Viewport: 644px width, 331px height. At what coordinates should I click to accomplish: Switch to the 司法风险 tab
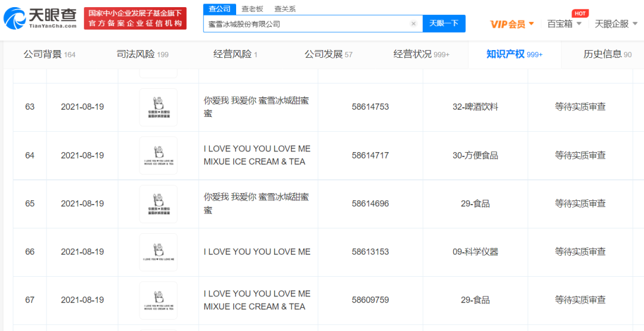[x=143, y=54]
